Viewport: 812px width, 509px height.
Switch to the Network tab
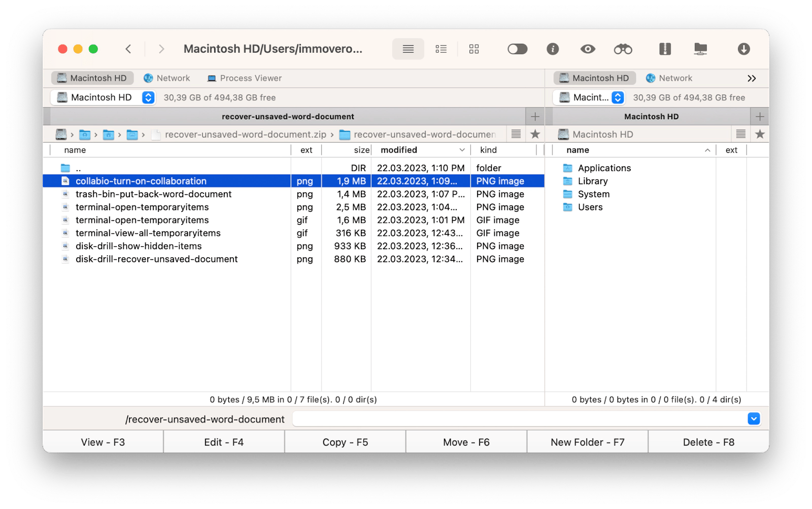point(167,78)
